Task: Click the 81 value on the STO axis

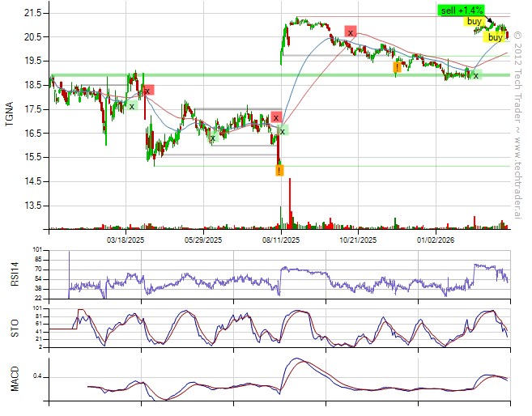Action: pos(38,316)
